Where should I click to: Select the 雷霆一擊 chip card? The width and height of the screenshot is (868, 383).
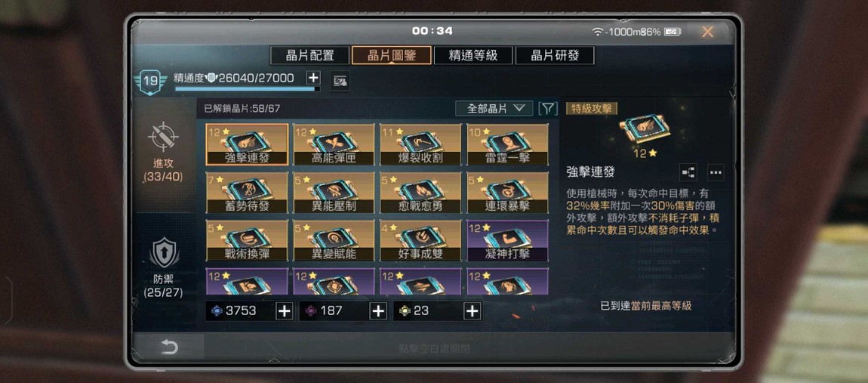tap(508, 145)
